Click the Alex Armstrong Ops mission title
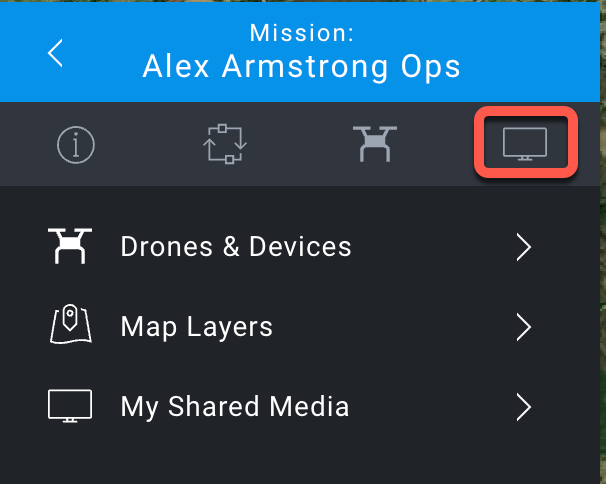Viewport: 606px width, 484px height. click(301, 66)
